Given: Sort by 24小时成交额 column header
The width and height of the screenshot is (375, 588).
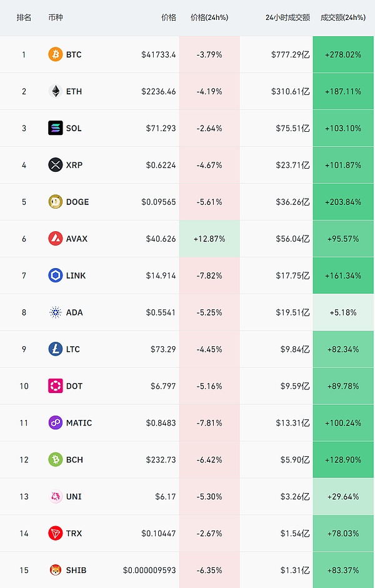Looking at the screenshot, I should 287,17.
